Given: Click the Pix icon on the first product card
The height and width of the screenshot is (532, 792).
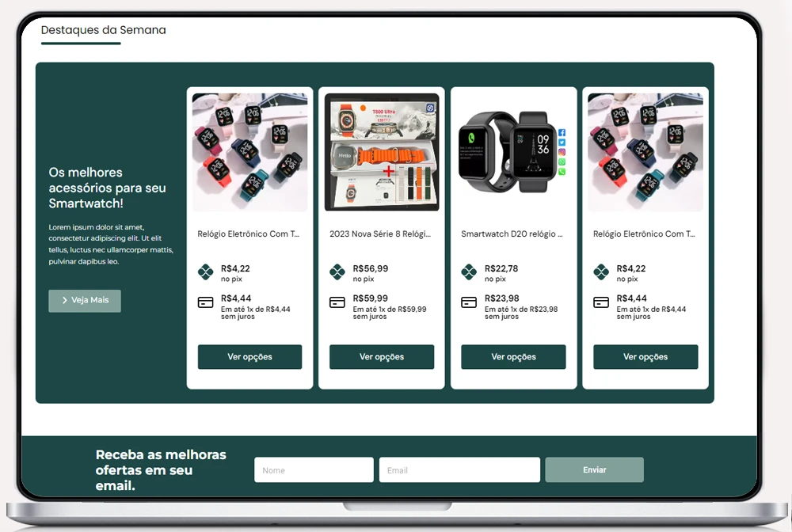Looking at the screenshot, I should tap(204, 273).
